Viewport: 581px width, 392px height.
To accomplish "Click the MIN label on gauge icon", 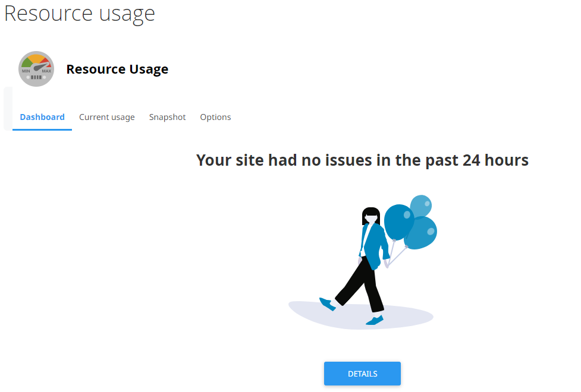I will [26, 71].
